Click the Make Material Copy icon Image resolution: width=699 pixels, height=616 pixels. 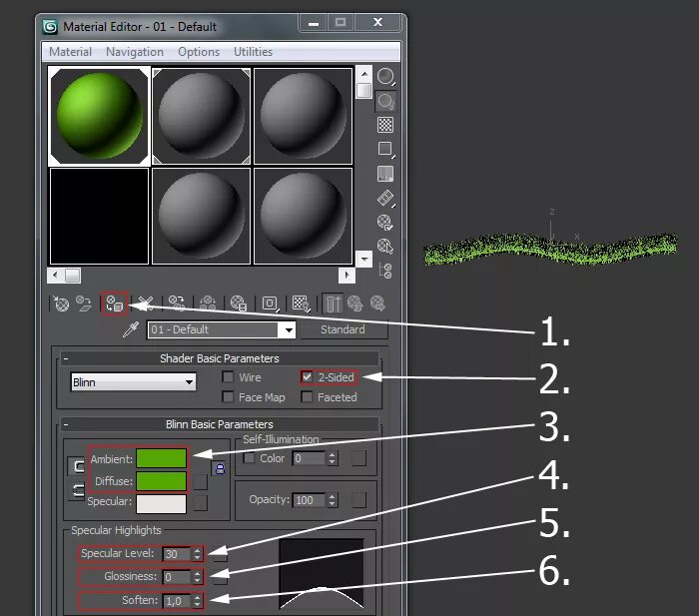(x=177, y=304)
